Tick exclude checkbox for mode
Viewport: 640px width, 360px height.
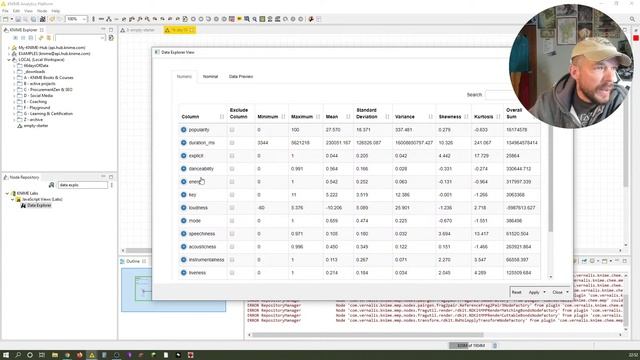tap(232, 221)
